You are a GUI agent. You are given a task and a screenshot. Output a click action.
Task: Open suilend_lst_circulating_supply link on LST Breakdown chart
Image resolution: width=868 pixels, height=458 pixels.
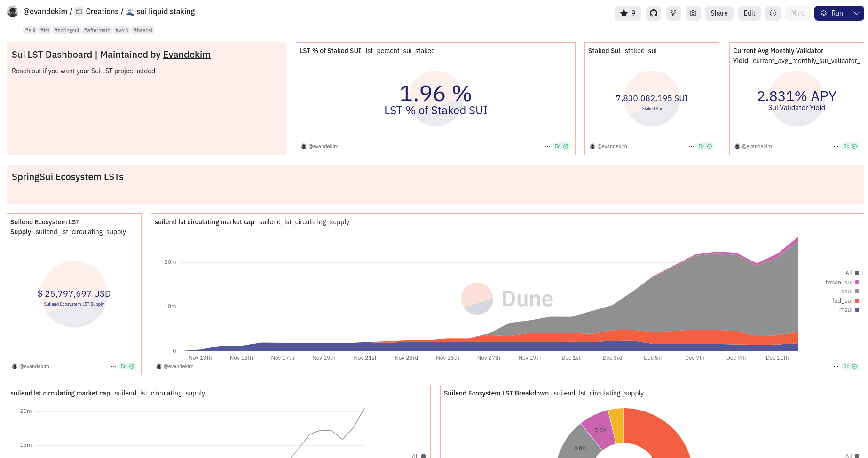tap(599, 393)
